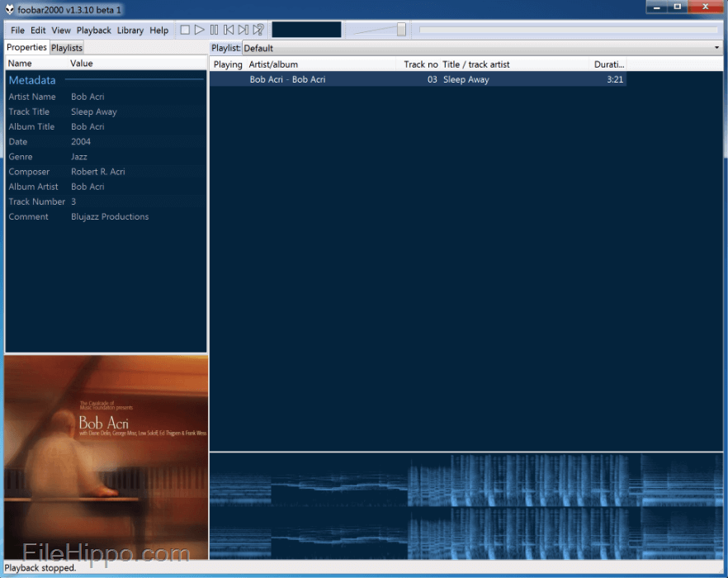
Task: Open the View menu
Action: tap(61, 31)
